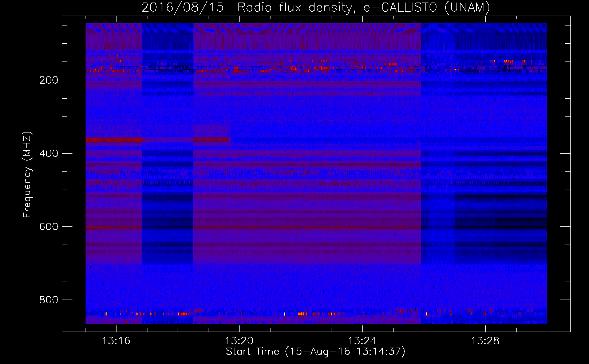The height and width of the screenshot is (364, 589).
Task: Click the 13:24 time tick label
Action: [362, 341]
